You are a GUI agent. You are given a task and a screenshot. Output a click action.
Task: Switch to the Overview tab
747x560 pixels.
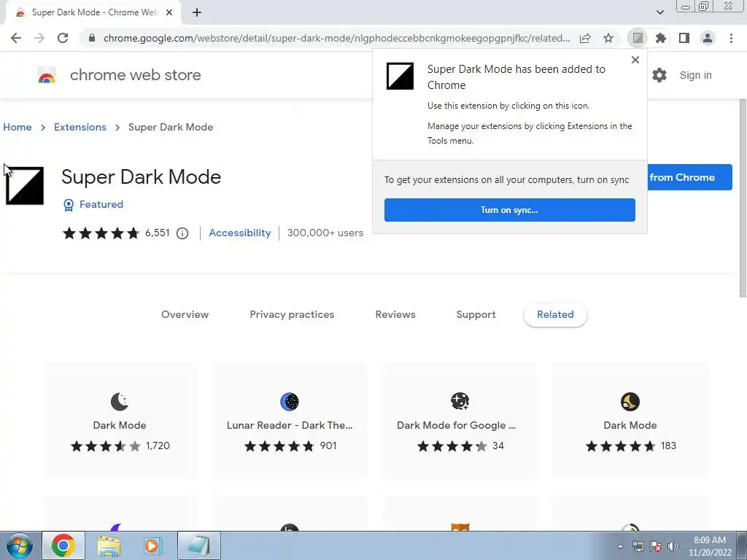[x=185, y=314]
